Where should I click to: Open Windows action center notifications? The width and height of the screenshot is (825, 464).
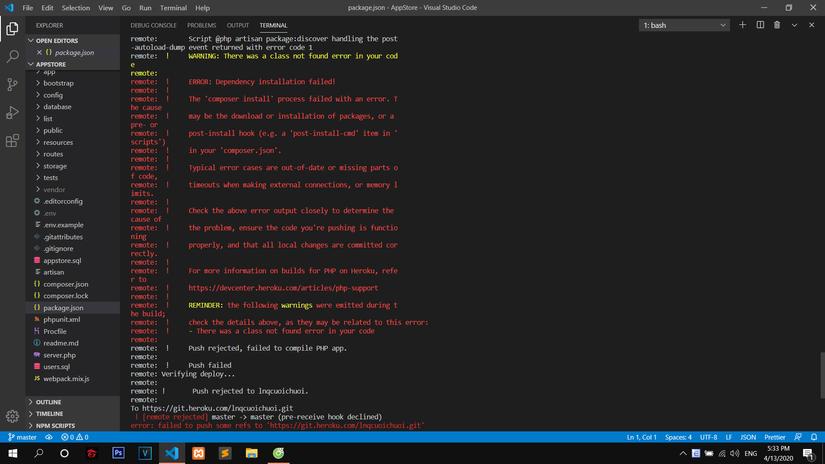click(x=809, y=453)
